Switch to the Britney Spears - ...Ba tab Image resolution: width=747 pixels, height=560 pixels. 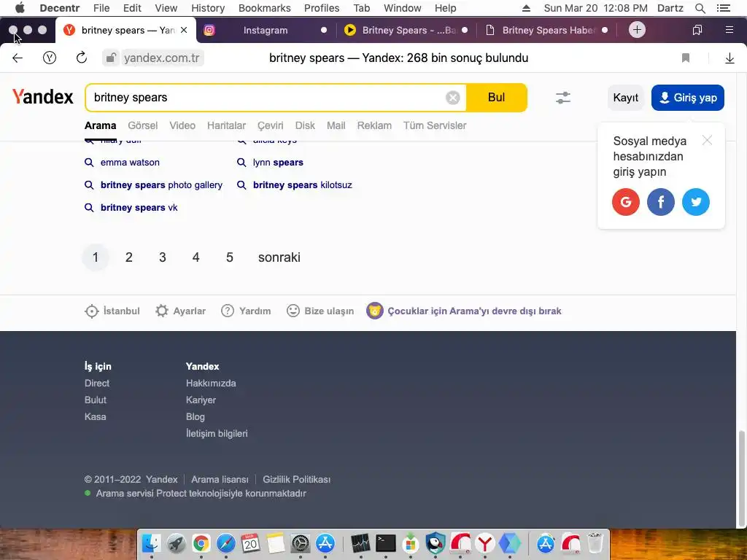[x=406, y=30]
